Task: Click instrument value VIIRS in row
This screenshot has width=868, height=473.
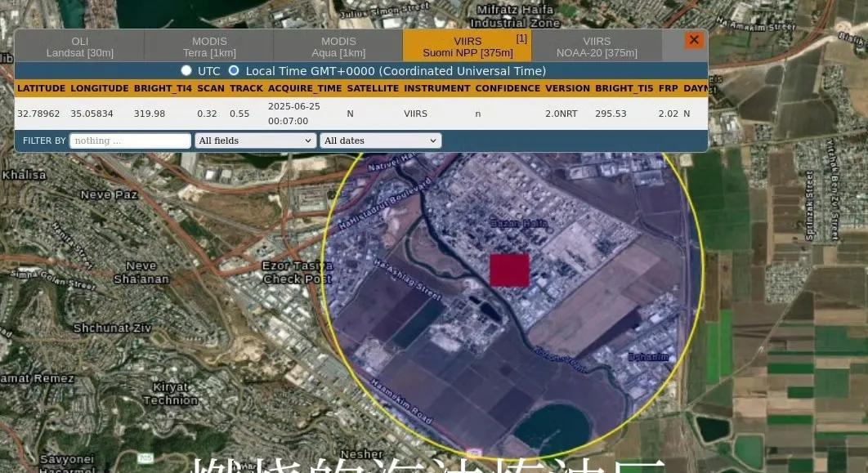Action: [415, 114]
